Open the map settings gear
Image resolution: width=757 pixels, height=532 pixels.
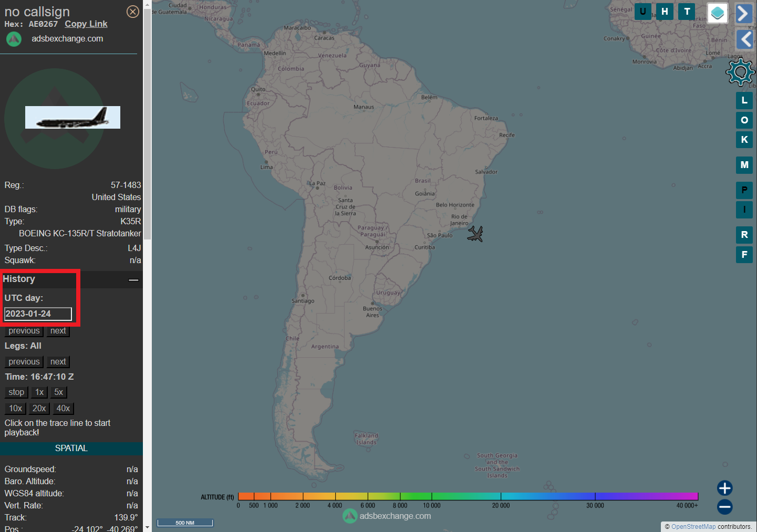pyautogui.click(x=741, y=72)
